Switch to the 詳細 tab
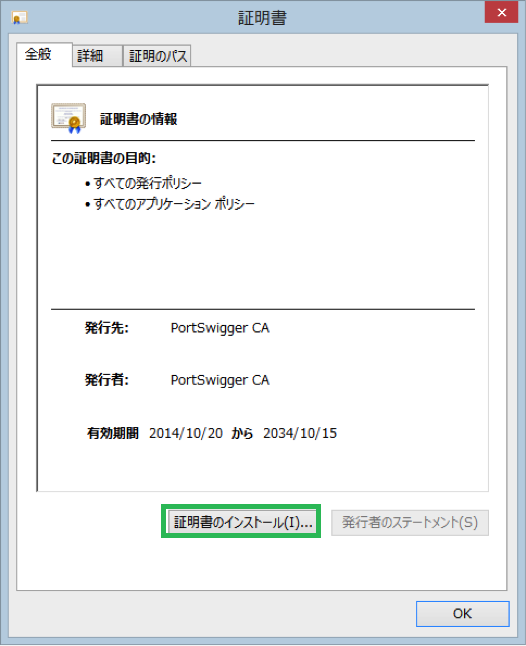This screenshot has height=646, width=526. tap(98, 56)
